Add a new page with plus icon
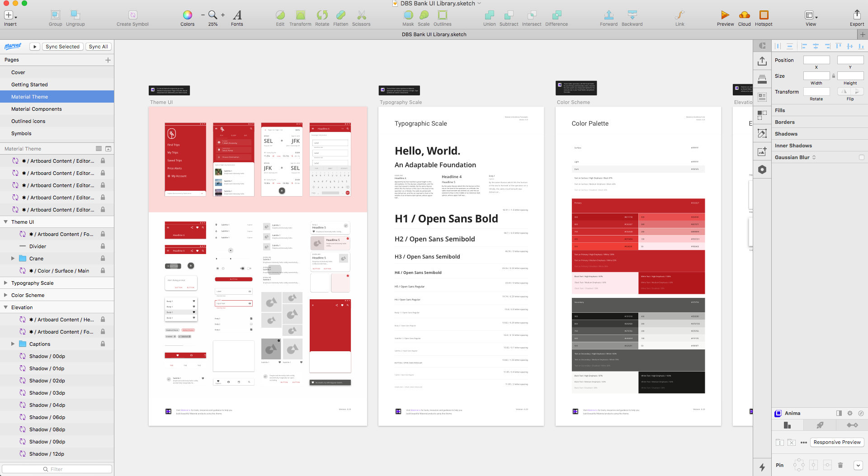 coord(108,60)
